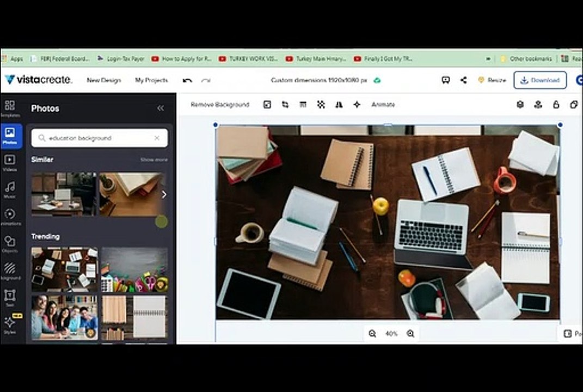Select the Trending notebook flatlay thumbnail
Viewport: 583px width, 392px height.
[134, 317]
